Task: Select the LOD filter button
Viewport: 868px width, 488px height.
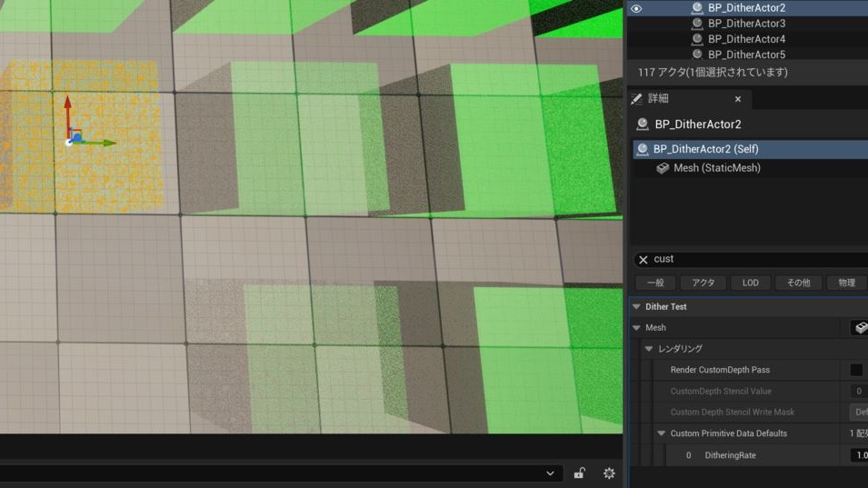Action: [750, 283]
